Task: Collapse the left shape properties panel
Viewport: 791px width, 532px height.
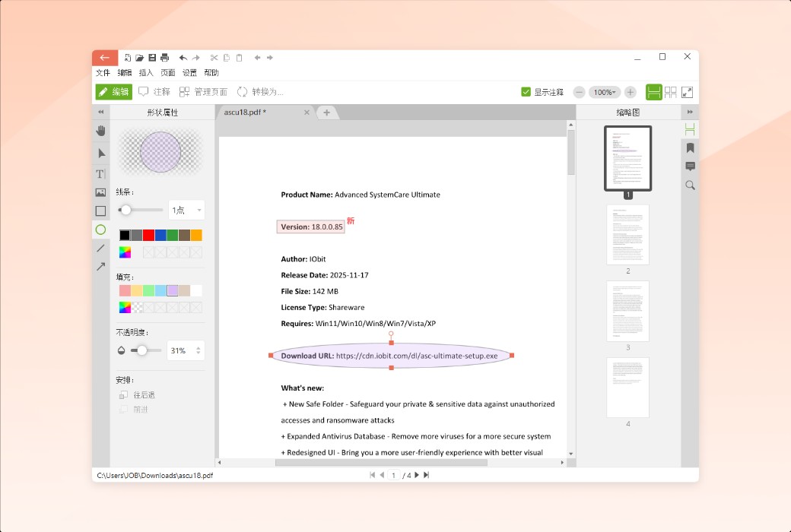Action: [100, 112]
